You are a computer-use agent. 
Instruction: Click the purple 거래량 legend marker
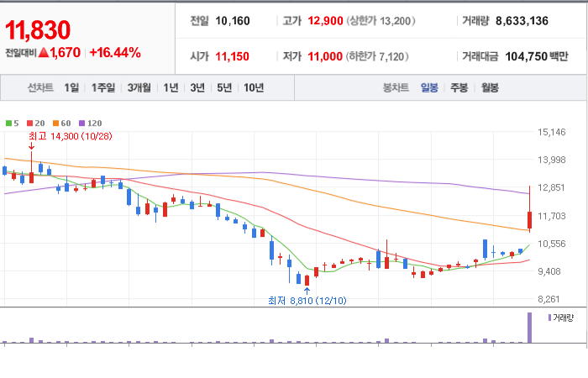(x=549, y=318)
